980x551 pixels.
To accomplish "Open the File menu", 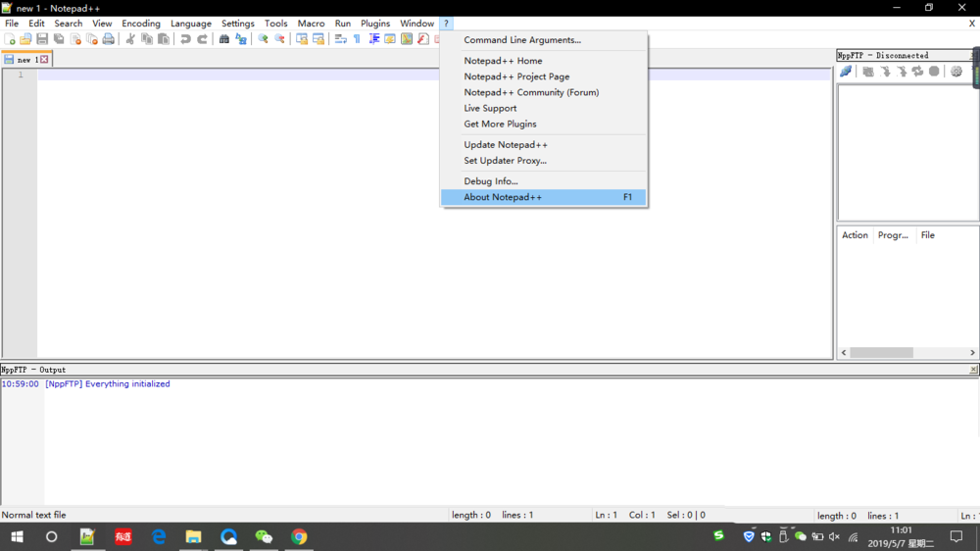I will point(12,24).
